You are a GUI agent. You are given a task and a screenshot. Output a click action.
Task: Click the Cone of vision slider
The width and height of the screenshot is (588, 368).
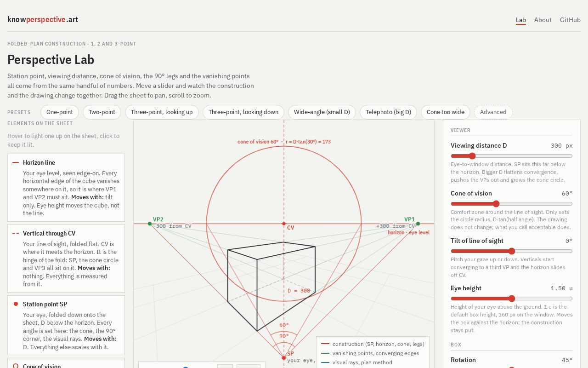coord(512,204)
